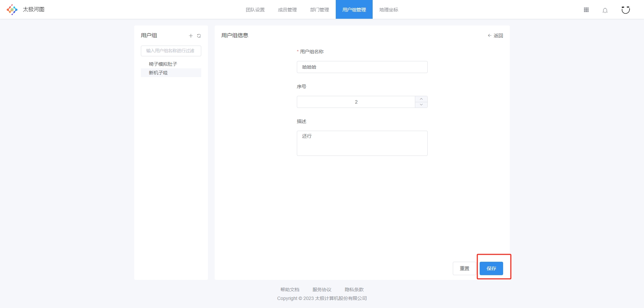Open 隐私条款 footer link
Image resolution: width=644 pixels, height=308 pixels.
(354, 290)
